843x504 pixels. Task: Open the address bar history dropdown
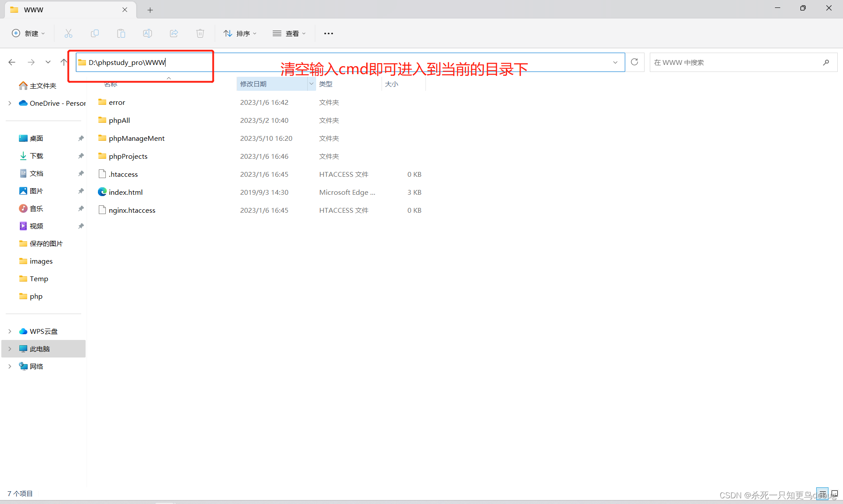(616, 62)
